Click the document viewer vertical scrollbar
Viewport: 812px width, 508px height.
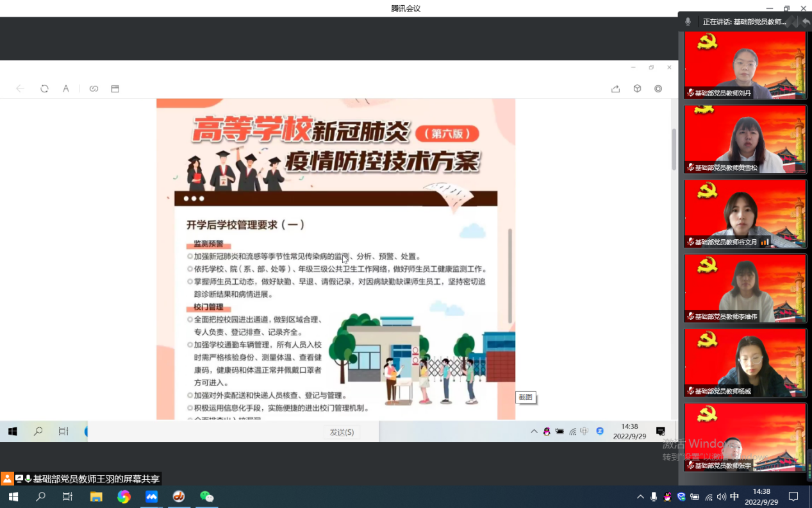[674, 149]
